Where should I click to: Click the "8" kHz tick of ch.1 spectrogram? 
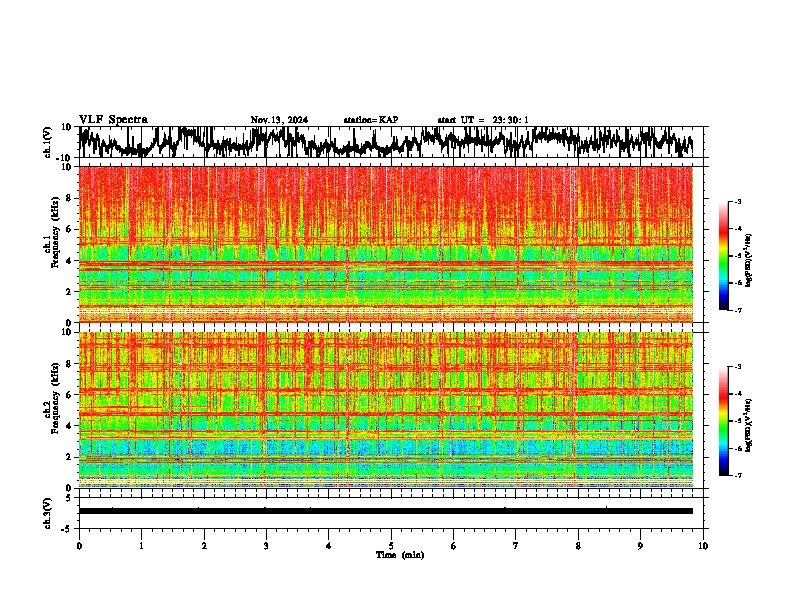pyautogui.click(x=71, y=198)
